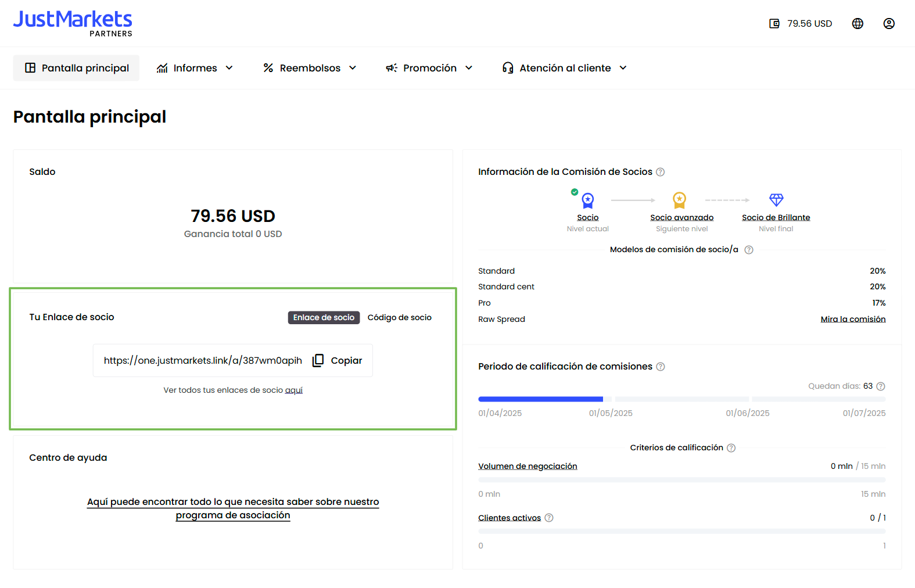The width and height of the screenshot is (915, 588).
Task: Open the Promoción menu
Action: tap(429, 68)
